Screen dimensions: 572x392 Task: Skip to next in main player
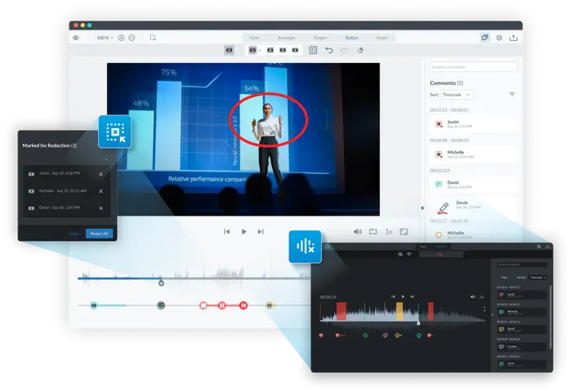click(261, 232)
